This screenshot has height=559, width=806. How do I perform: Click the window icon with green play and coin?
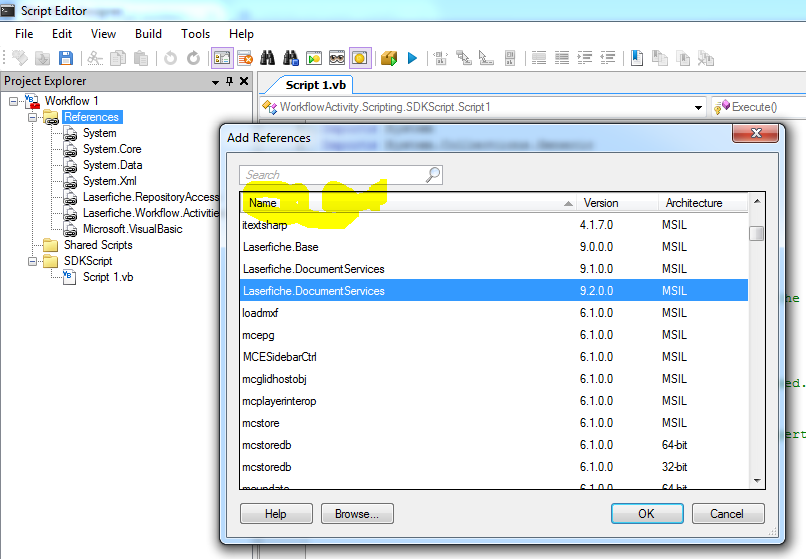tap(314, 58)
